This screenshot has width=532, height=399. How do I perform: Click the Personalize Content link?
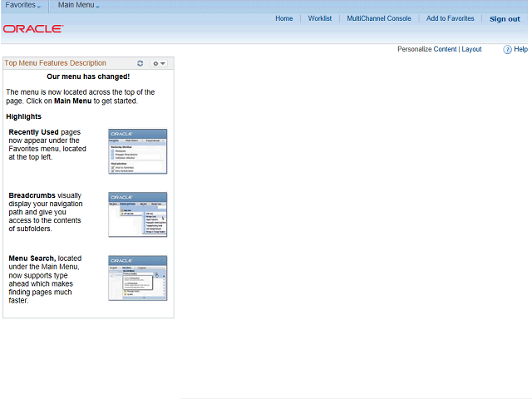(x=426, y=49)
